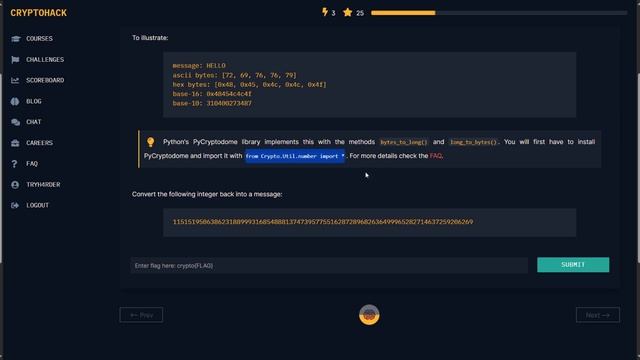This screenshot has width=640, height=360.
Task: Click the Courses graduation cap icon
Action: 16,39
